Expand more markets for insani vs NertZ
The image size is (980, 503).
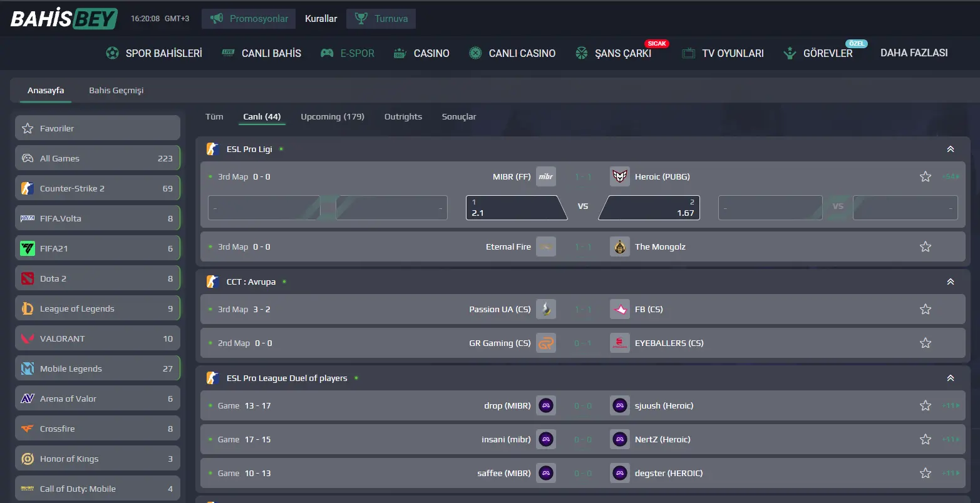(x=951, y=439)
